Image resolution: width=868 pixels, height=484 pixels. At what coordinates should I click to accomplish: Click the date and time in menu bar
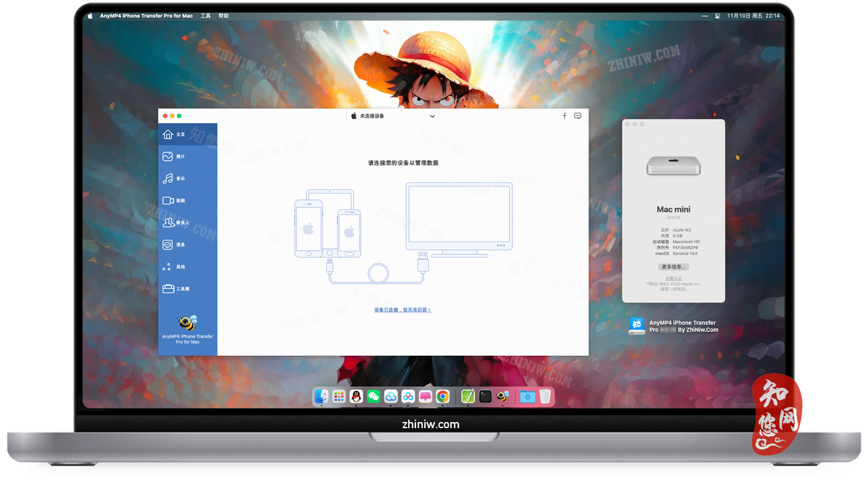(x=753, y=16)
